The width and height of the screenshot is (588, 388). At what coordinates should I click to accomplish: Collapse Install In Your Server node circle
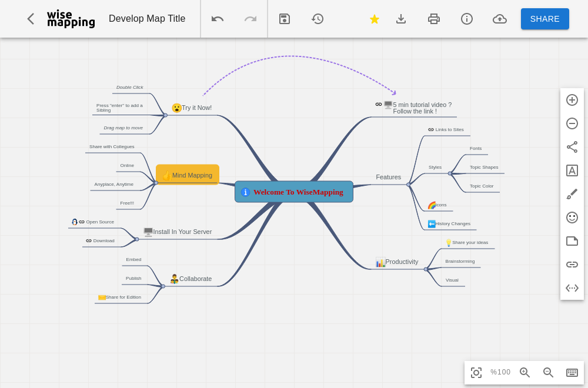(137, 239)
